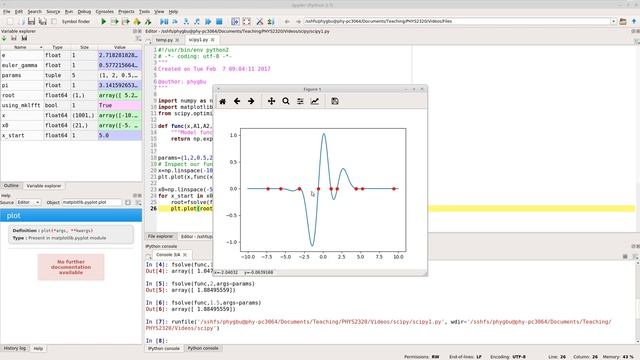Open the Tools menu
640x360 pixels.
point(144,12)
